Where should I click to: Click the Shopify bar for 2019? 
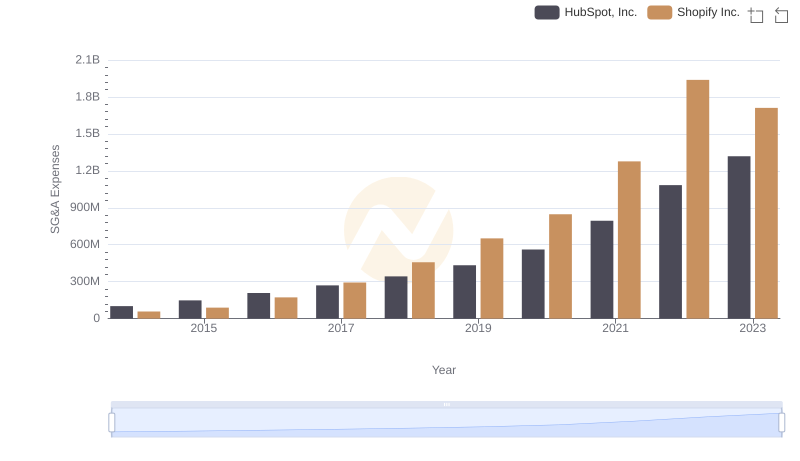pos(492,278)
